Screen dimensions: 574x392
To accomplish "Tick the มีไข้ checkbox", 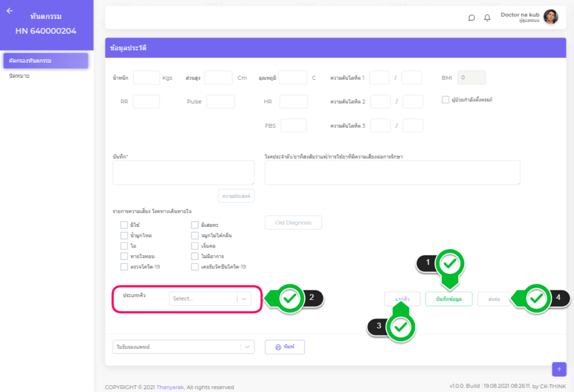I will (x=124, y=225).
